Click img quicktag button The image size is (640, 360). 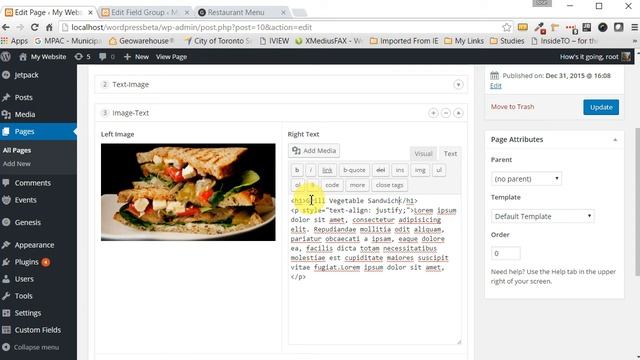(420, 170)
